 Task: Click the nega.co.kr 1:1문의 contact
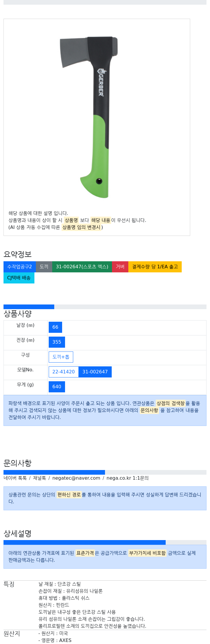(x=127, y=478)
